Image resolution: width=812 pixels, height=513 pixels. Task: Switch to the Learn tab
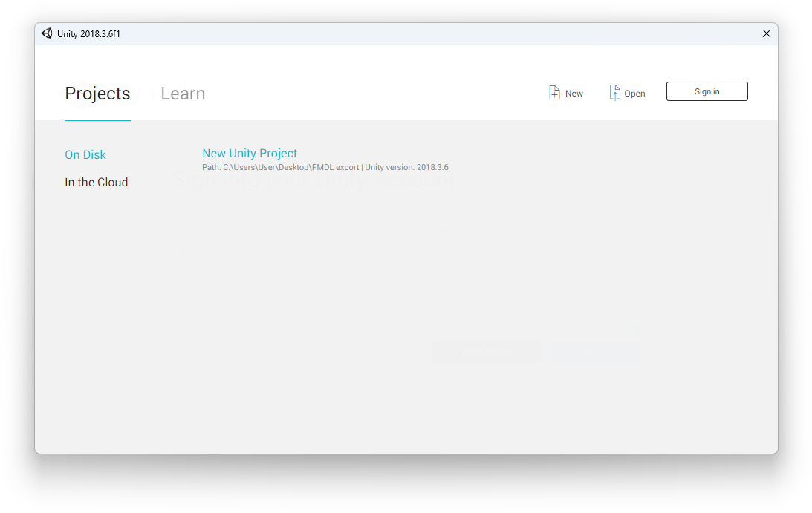183,94
